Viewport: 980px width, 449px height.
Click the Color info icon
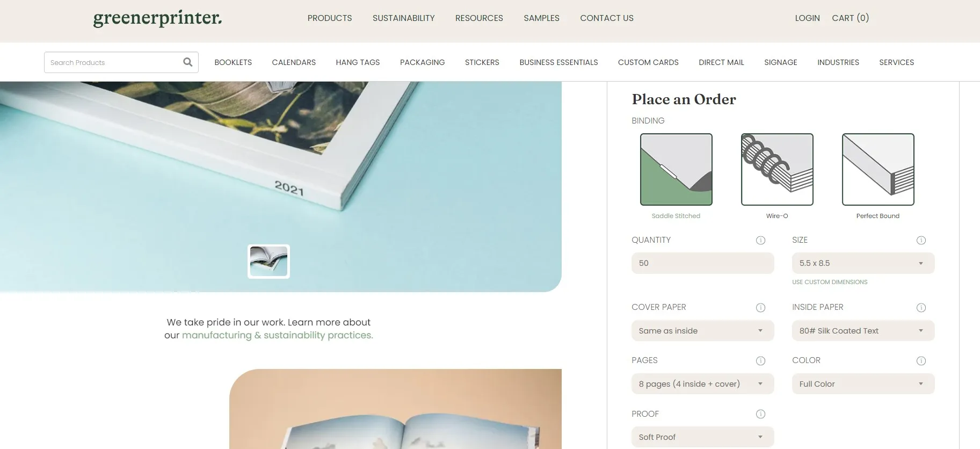pos(921,361)
